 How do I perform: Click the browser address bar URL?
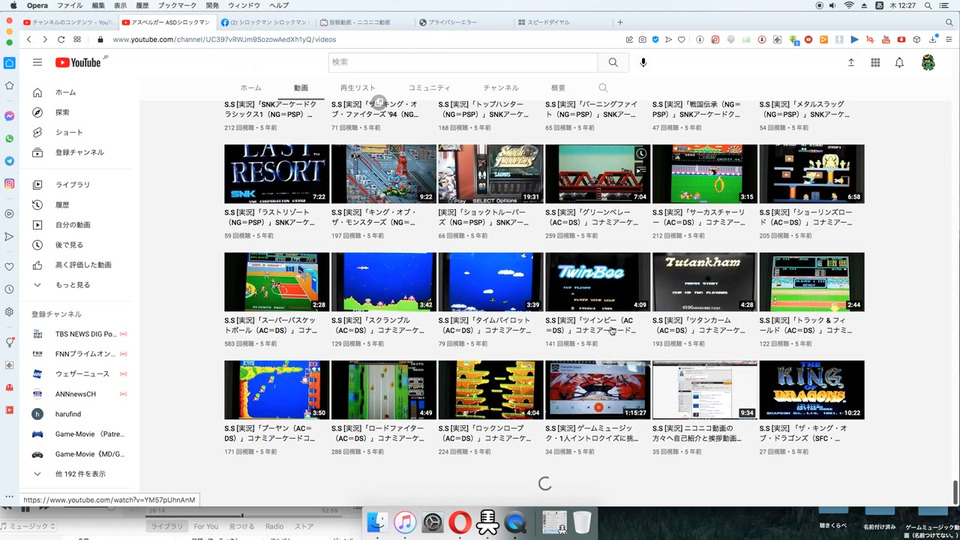(x=224, y=39)
